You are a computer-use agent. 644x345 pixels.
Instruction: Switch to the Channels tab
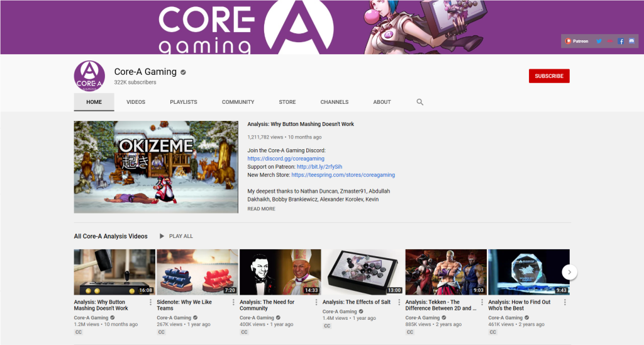tap(335, 102)
